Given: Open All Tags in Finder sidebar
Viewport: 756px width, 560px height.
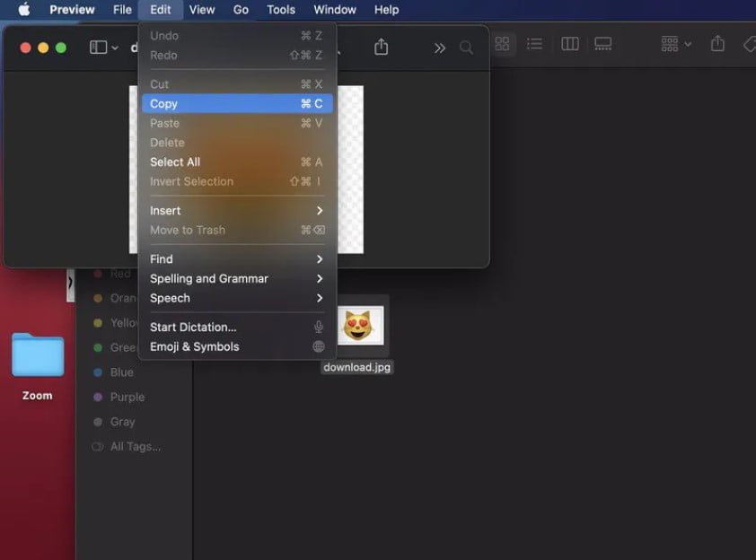Looking at the screenshot, I should (x=135, y=447).
